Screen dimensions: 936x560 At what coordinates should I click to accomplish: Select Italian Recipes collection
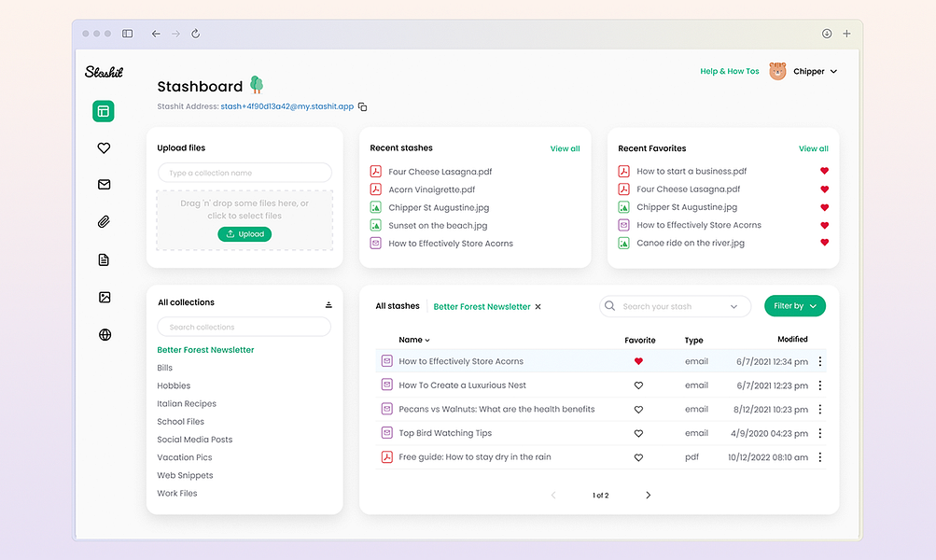pyautogui.click(x=187, y=403)
